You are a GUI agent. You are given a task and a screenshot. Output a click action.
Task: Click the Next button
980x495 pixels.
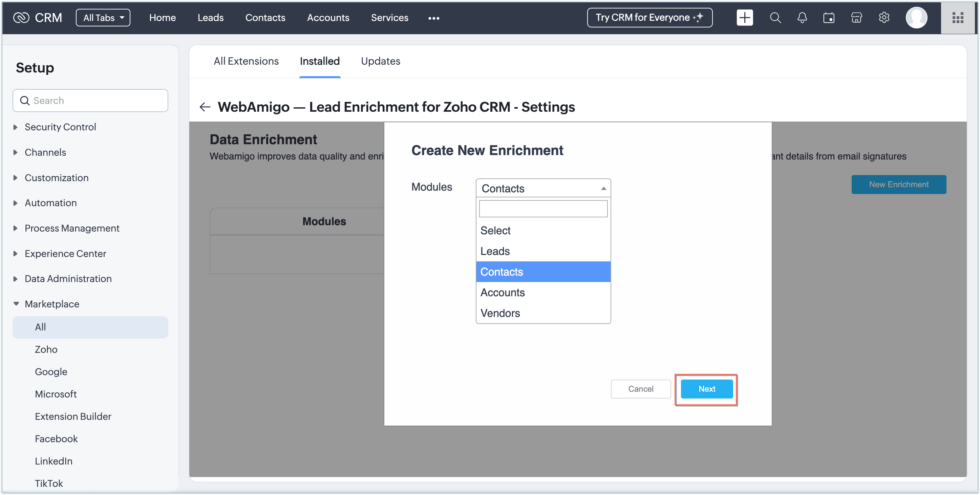point(706,389)
